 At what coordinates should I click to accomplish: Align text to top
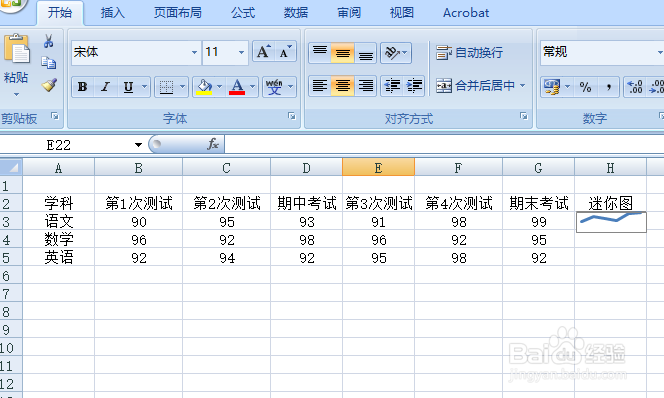(320, 53)
